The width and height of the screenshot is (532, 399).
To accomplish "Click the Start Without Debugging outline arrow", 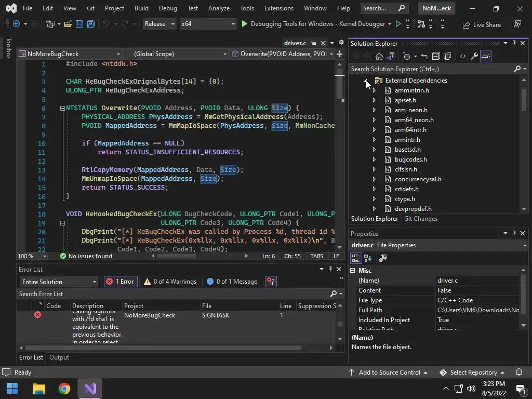I will pos(398,24).
